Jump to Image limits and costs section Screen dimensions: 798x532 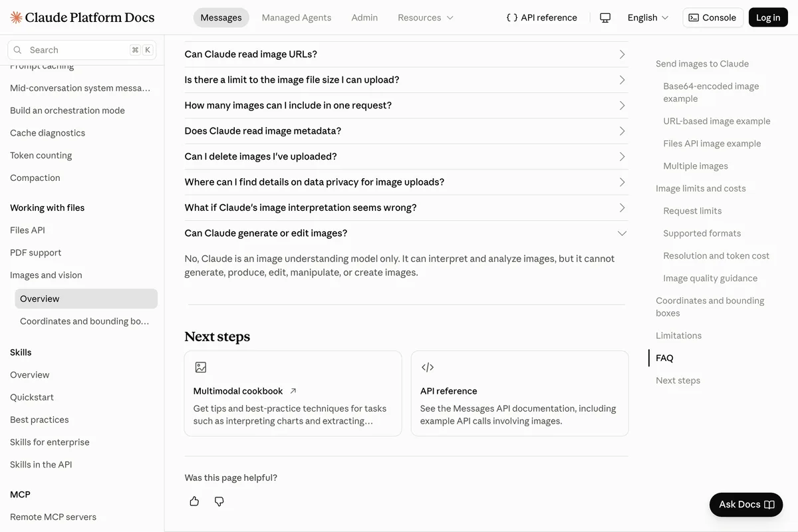click(x=701, y=189)
